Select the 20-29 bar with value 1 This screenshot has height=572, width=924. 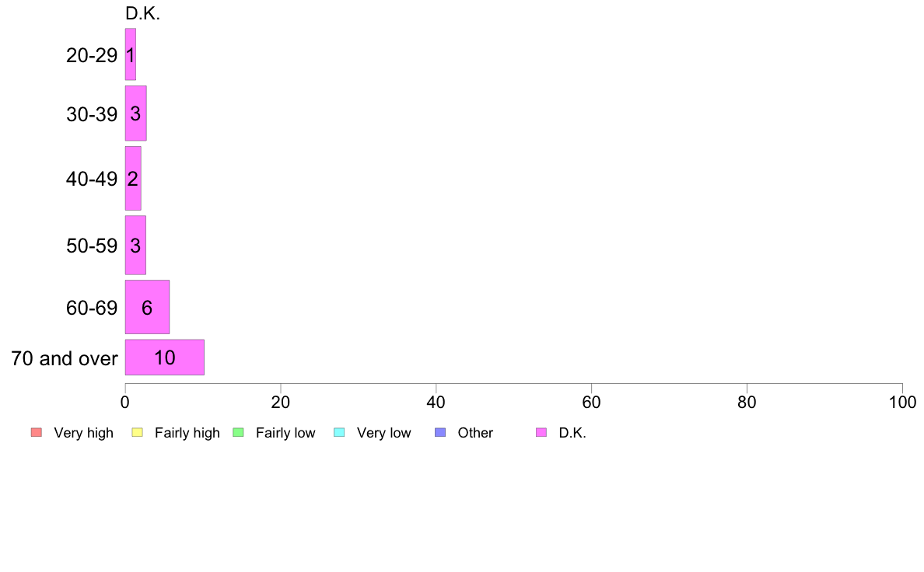130,54
